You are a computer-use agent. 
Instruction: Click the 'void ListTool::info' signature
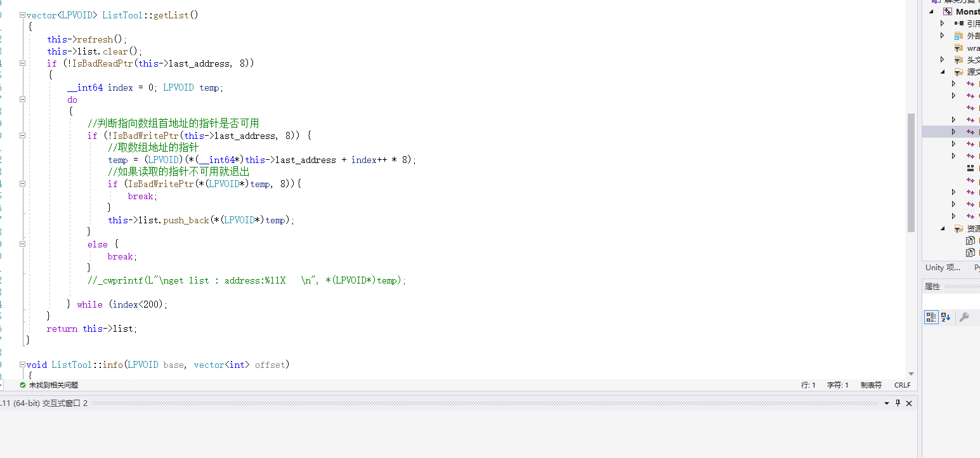point(158,365)
